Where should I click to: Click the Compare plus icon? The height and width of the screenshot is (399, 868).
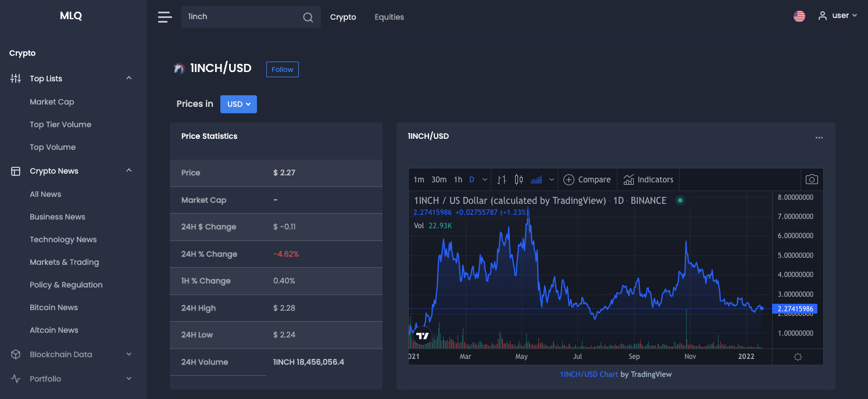pos(569,179)
